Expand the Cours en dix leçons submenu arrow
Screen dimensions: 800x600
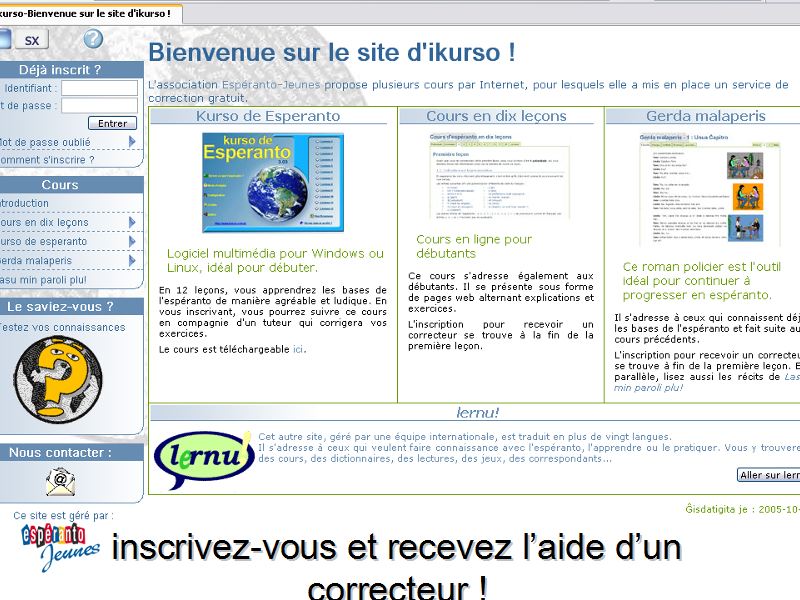[132, 222]
